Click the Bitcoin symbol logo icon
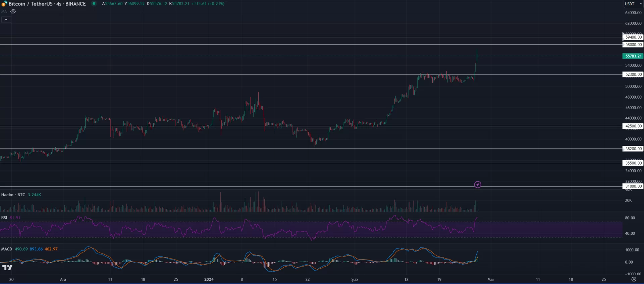644x284 pixels. (4, 4)
